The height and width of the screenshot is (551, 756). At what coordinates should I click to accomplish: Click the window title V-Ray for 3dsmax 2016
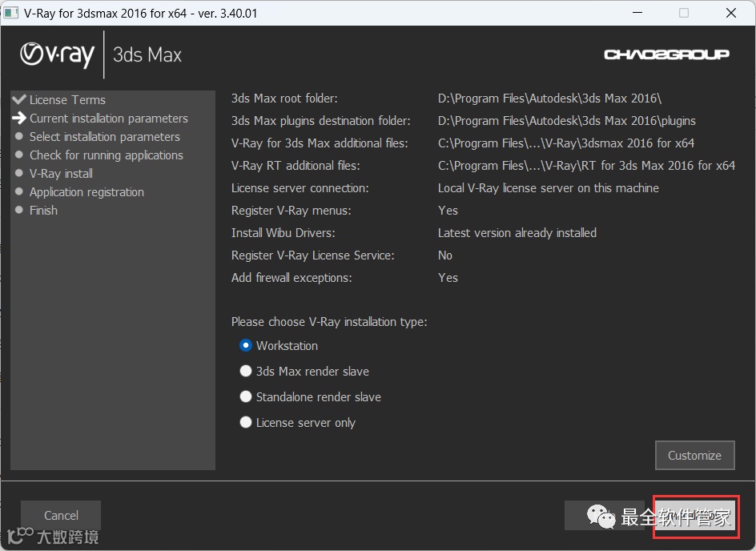pos(141,13)
